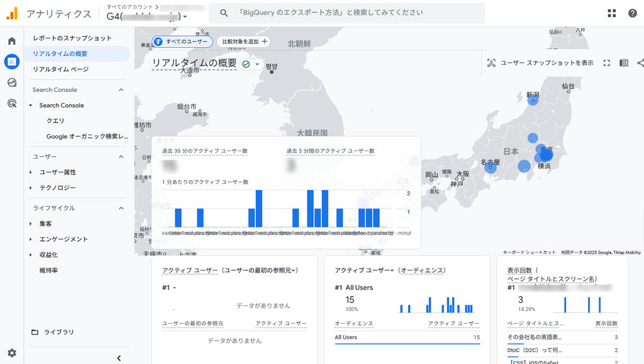The height and width of the screenshot is (364, 644).
Task: Click the Library folder icon
Action: 35,332
